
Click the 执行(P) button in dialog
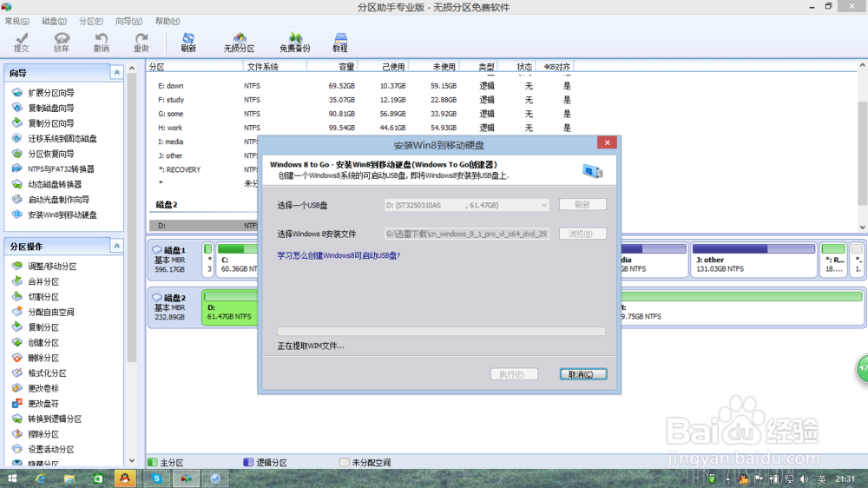[514, 374]
